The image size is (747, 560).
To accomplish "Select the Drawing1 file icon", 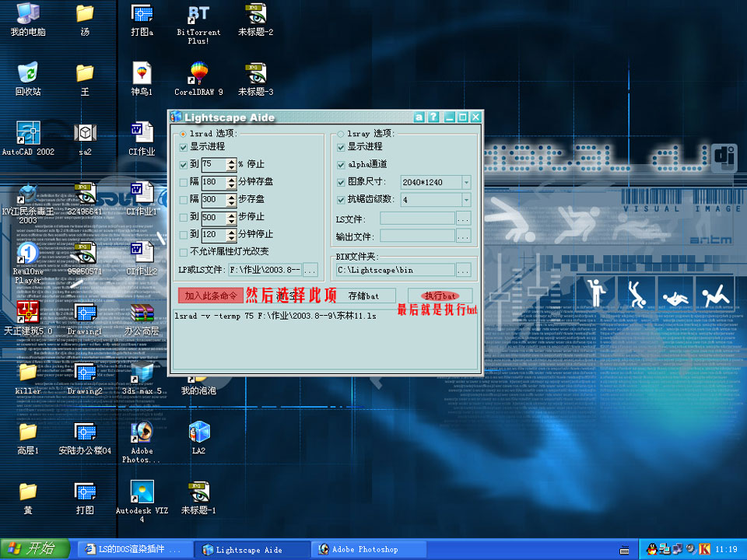I will [85, 318].
